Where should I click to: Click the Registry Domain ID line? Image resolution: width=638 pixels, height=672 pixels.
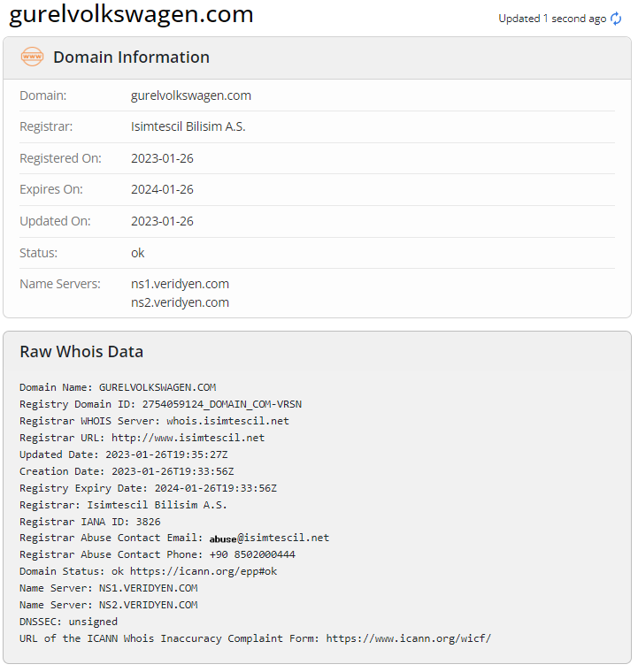pos(161,404)
